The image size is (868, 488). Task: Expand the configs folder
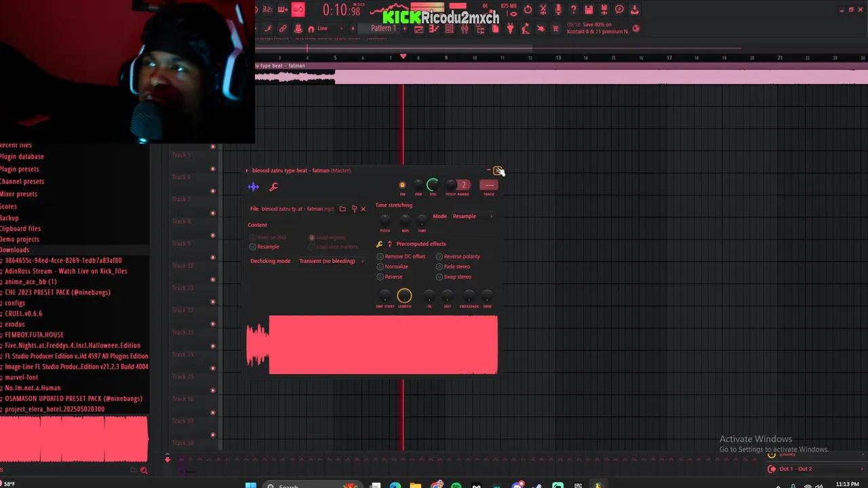[x=14, y=303]
